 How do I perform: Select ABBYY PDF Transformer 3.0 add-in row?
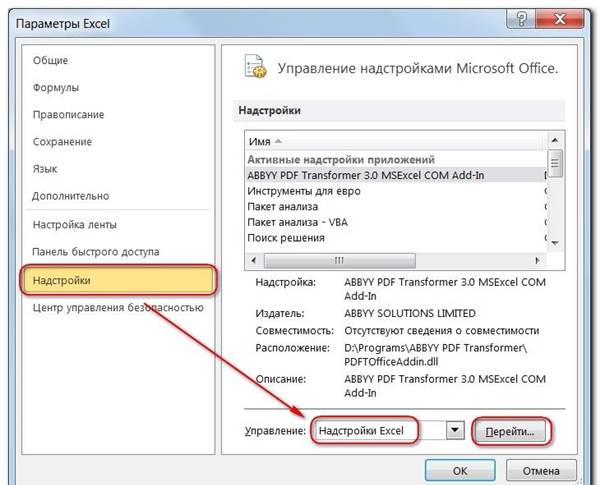396,175
